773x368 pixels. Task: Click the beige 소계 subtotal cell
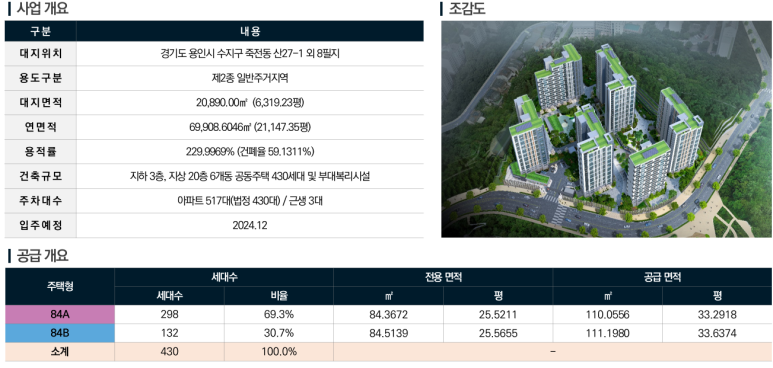(60, 352)
